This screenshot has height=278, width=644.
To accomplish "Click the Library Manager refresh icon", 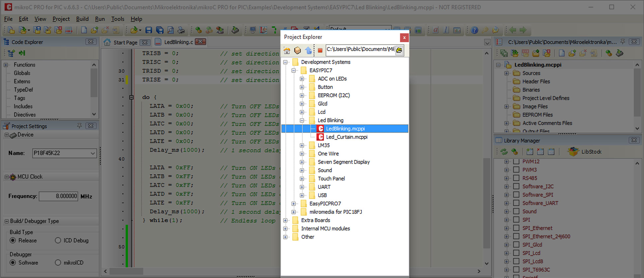I will point(504,152).
